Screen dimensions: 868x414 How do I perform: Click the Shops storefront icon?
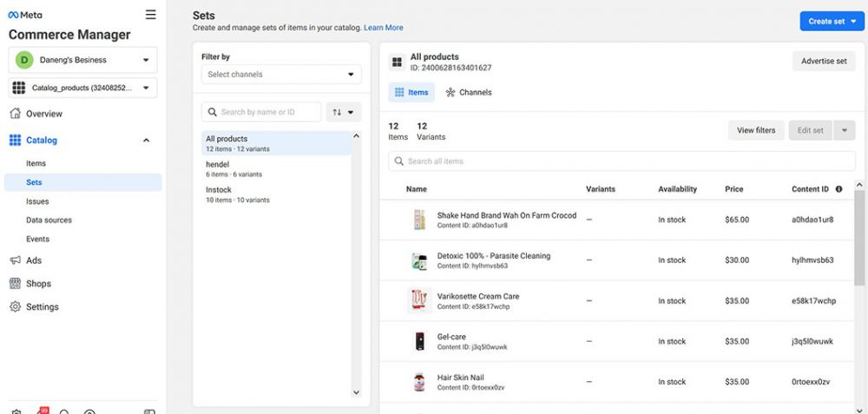click(16, 284)
